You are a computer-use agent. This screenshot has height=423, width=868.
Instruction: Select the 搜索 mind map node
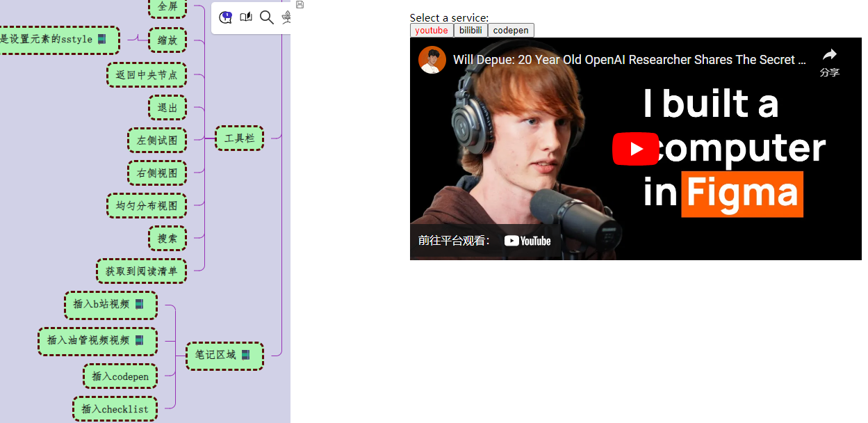pos(167,238)
